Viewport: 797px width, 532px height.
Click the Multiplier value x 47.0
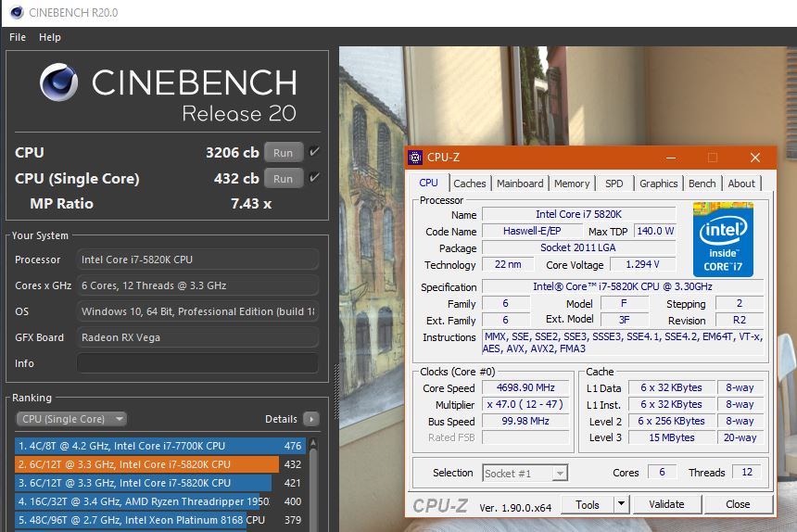[x=525, y=404]
